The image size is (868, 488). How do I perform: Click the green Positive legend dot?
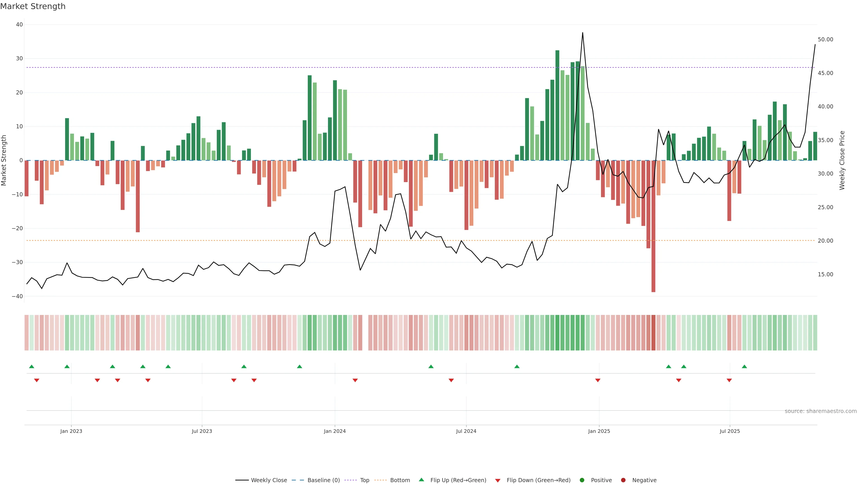(582, 480)
